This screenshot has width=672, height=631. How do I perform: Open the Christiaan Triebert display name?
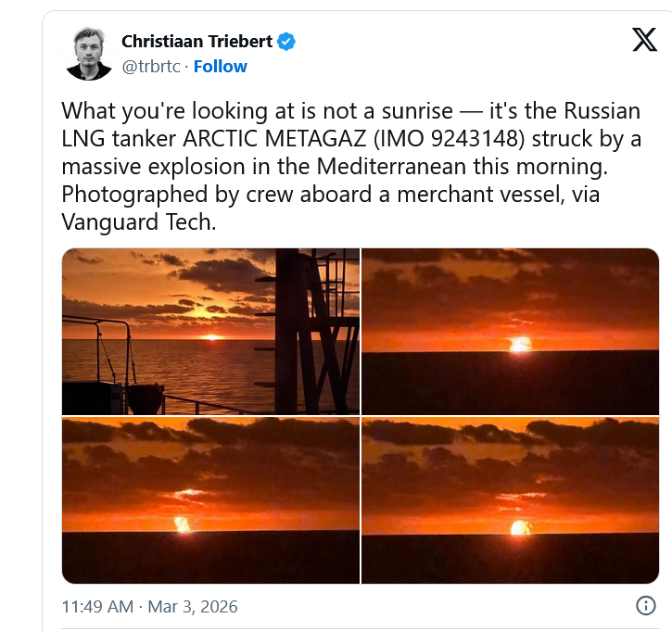pyautogui.click(x=197, y=41)
